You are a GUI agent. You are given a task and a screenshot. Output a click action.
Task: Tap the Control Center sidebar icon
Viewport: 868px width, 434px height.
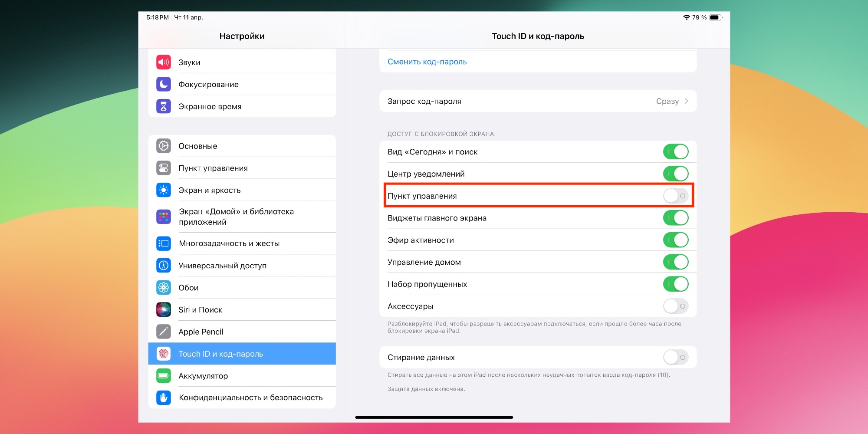coord(164,168)
